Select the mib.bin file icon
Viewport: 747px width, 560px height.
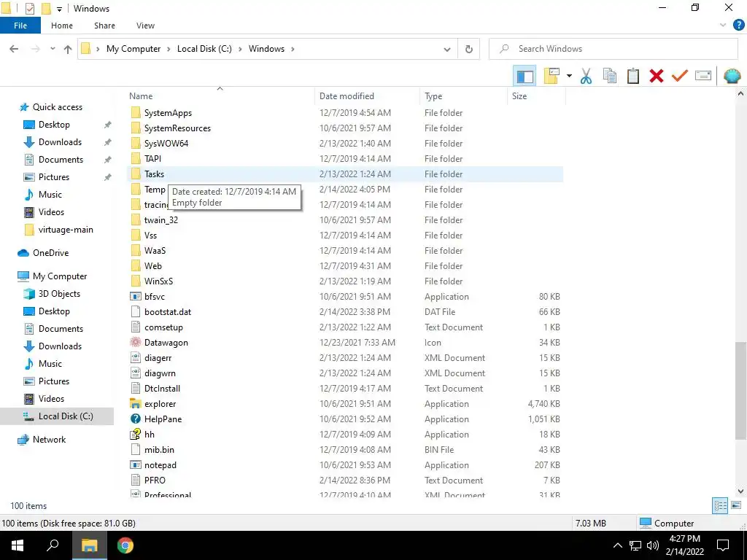(136, 449)
